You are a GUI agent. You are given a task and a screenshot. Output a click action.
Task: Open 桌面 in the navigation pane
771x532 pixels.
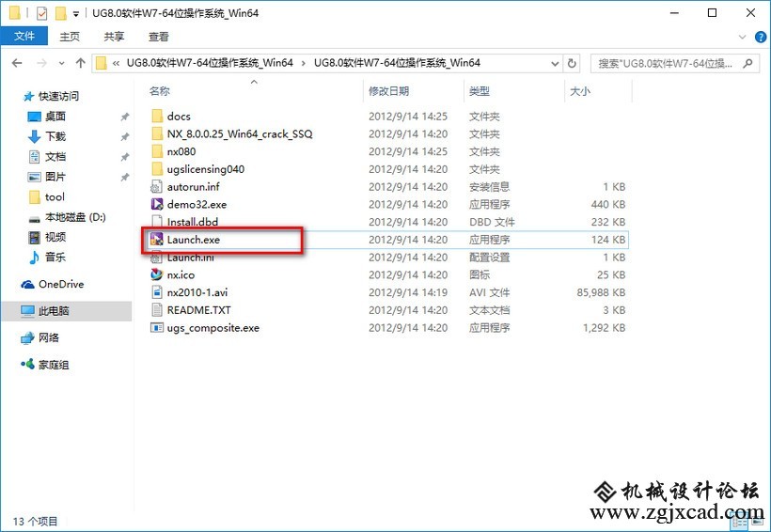55,116
